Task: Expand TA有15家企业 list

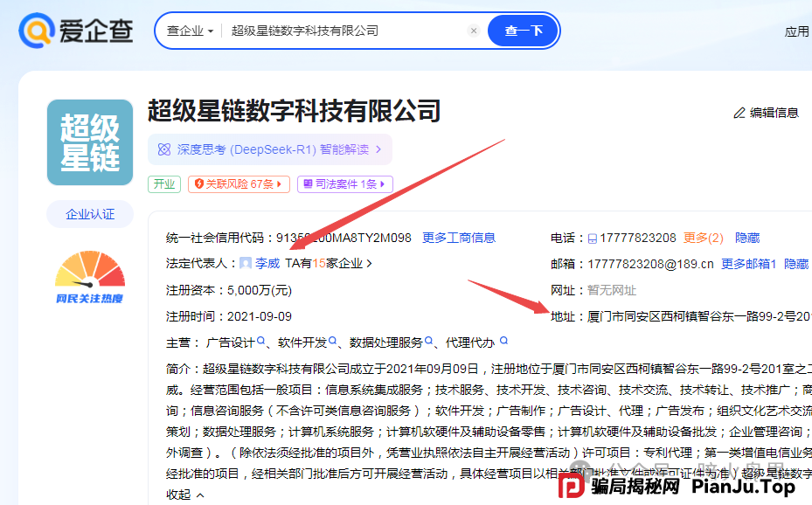Action: [328, 261]
